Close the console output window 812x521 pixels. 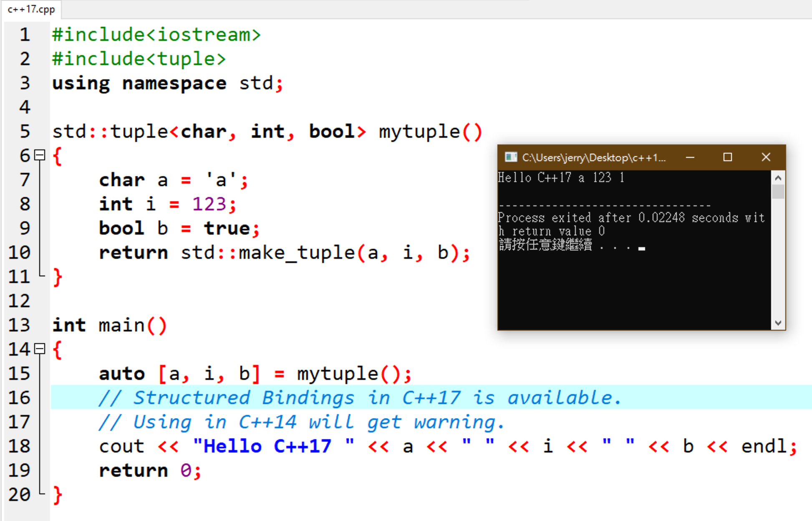pos(766,157)
